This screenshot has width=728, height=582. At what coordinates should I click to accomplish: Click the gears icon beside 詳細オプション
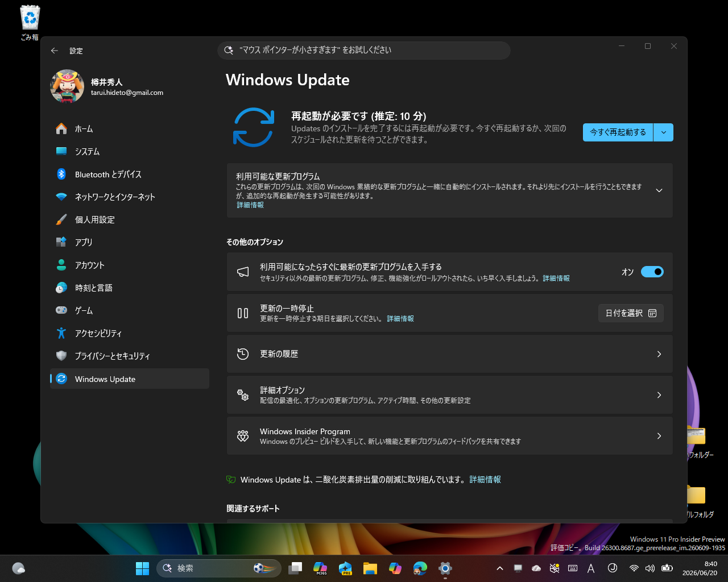[243, 395]
